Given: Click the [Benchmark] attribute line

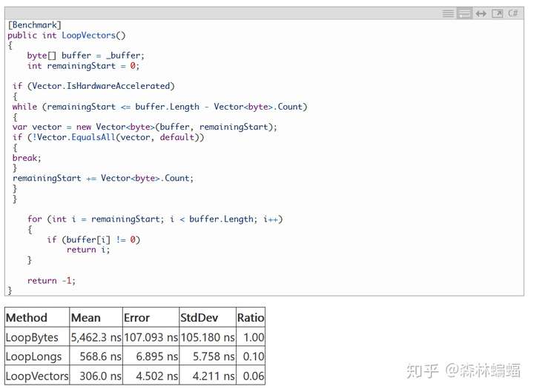Looking at the screenshot, I should (35, 25).
